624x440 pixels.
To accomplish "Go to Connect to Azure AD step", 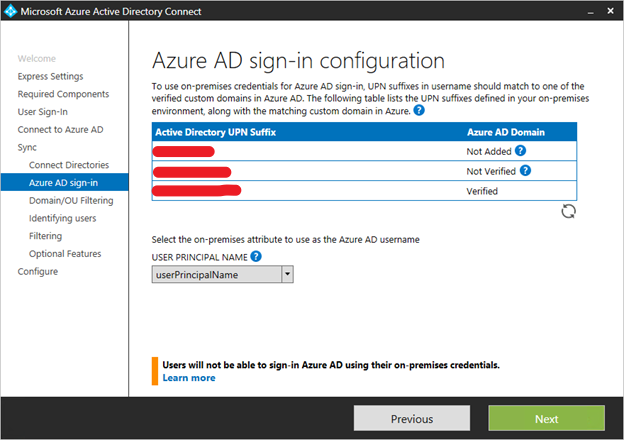I will click(60, 130).
